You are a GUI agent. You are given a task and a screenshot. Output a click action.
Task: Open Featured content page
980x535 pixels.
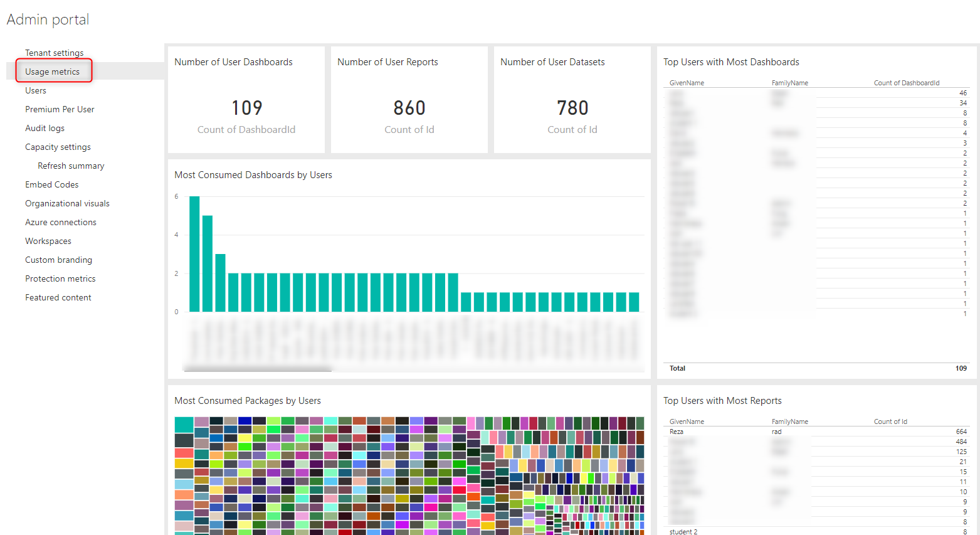[58, 297]
